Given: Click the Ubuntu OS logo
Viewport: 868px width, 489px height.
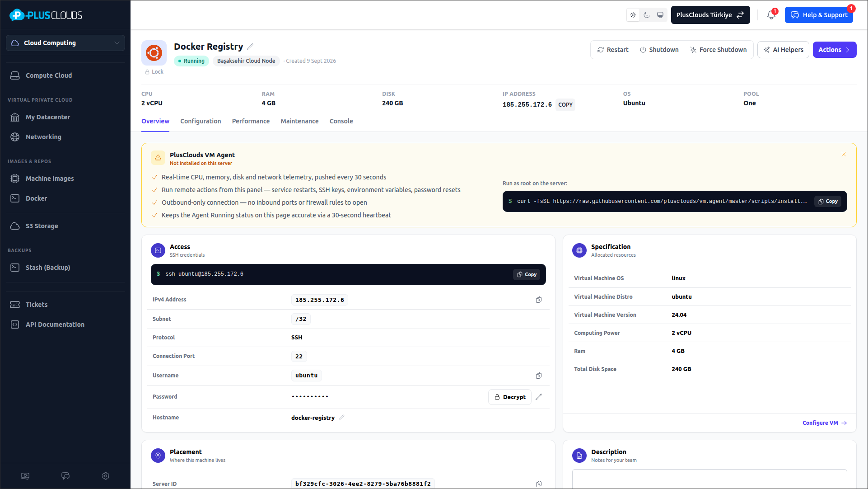Looking at the screenshot, I should pyautogui.click(x=154, y=53).
